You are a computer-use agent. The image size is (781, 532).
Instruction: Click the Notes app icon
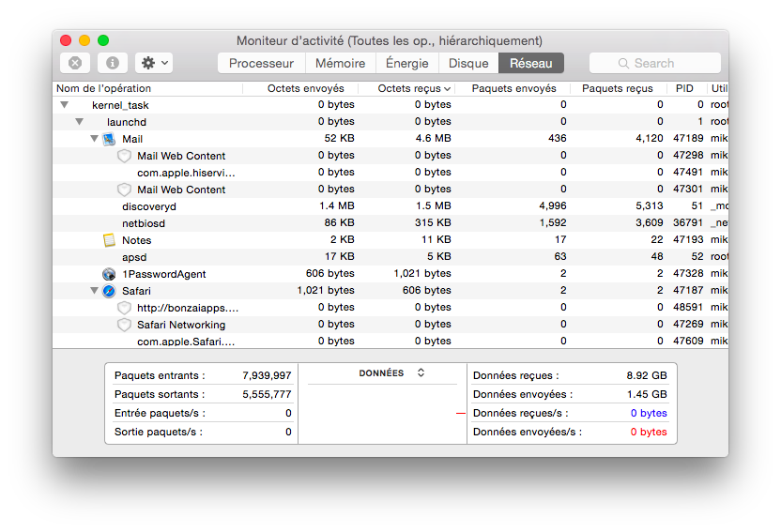pyautogui.click(x=109, y=240)
